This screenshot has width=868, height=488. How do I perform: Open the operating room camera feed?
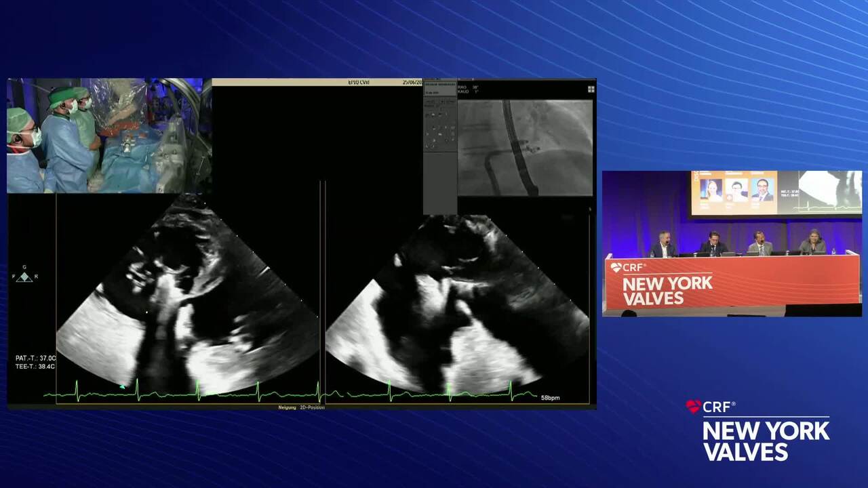tap(109, 136)
